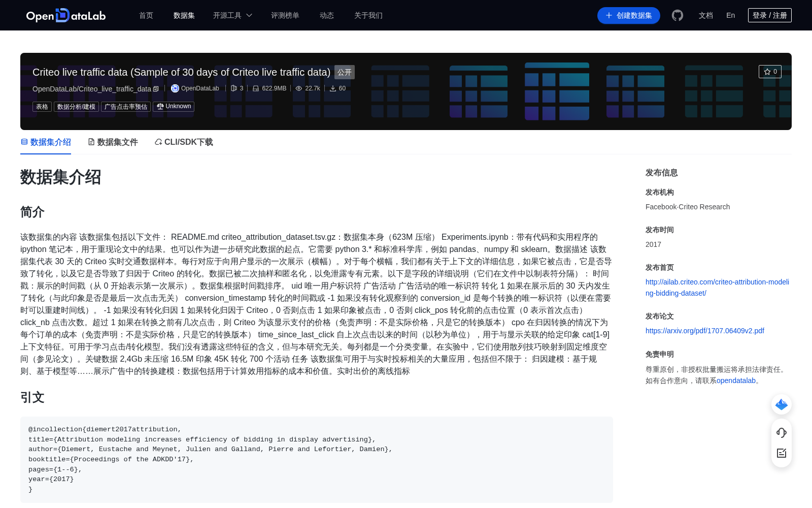Screen dimensions: 812x508
Task: Click the 表格 tag
Action: [x=42, y=107]
